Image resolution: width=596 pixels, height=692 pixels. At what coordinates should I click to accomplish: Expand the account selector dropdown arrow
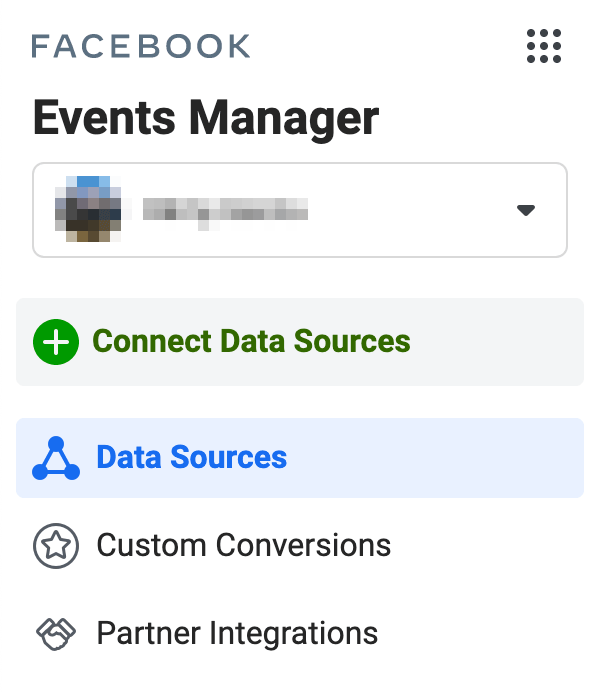pos(526,210)
